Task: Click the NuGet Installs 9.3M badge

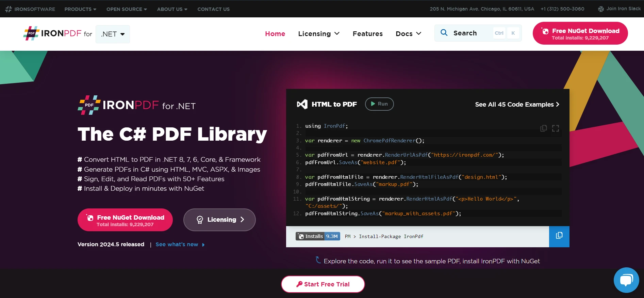Action: 318,236
